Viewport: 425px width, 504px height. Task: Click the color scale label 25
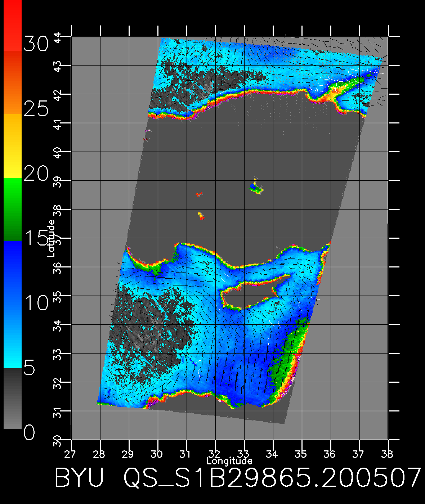pyautogui.click(x=36, y=108)
